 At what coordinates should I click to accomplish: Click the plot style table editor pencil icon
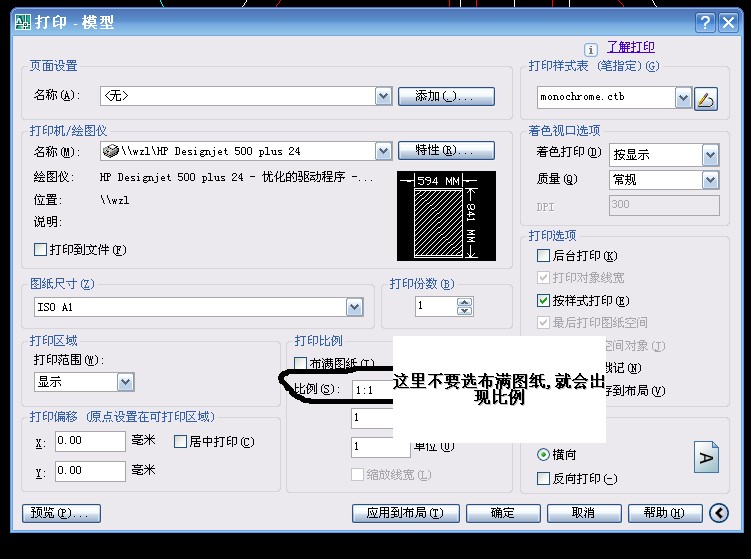coord(706,99)
